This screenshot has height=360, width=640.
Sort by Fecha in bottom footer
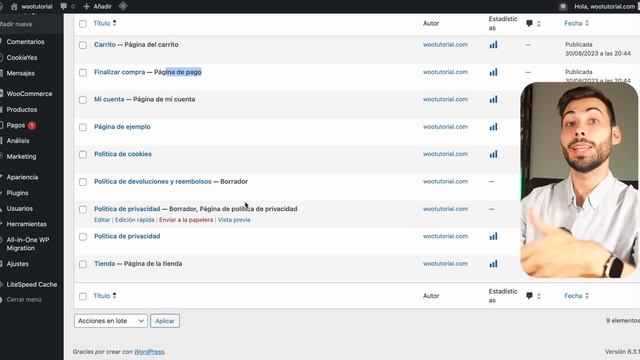tap(576, 296)
